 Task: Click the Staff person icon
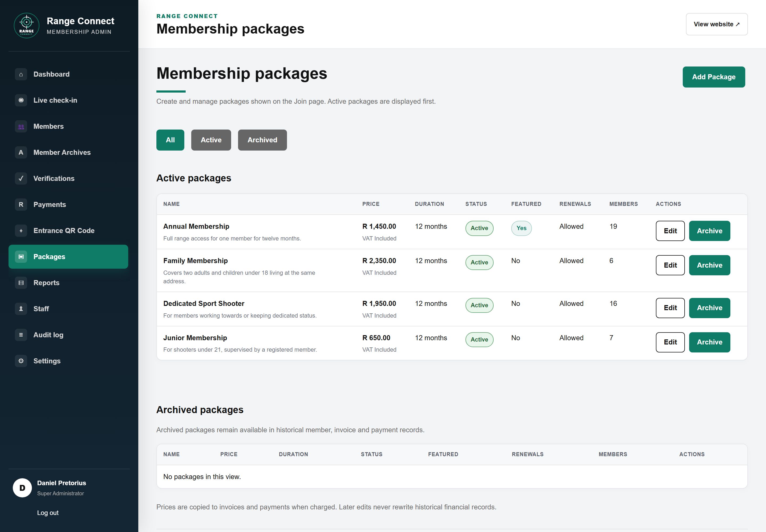pos(21,309)
